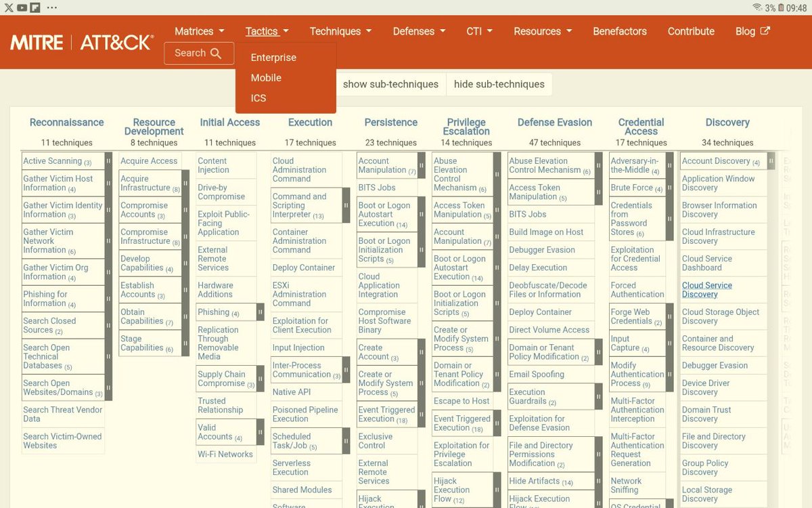Tap the Flipboard notification icon
Screen dimensions: 812x508
35,7
